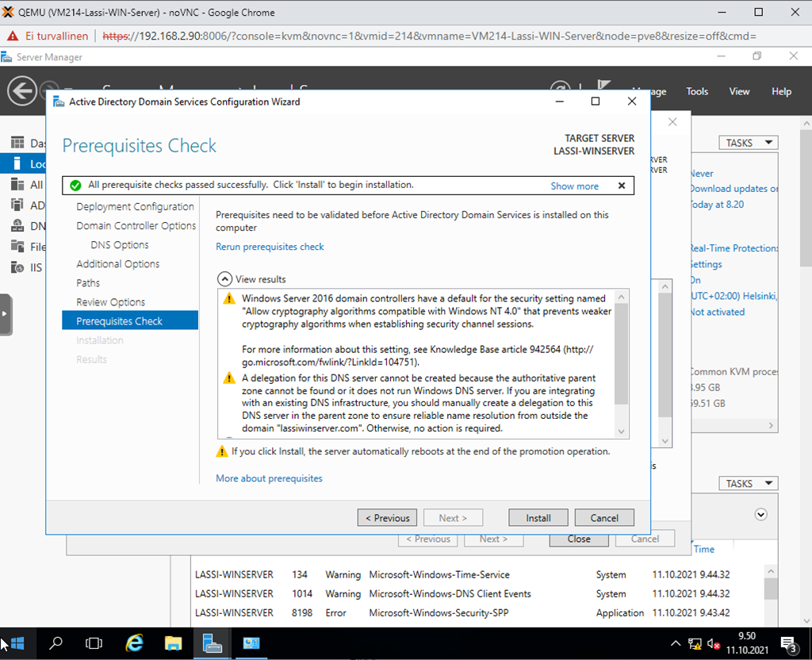Image resolution: width=812 pixels, height=660 pixels.
Task: Select the IIS role icon in sidebar
Action: [17, 267]
